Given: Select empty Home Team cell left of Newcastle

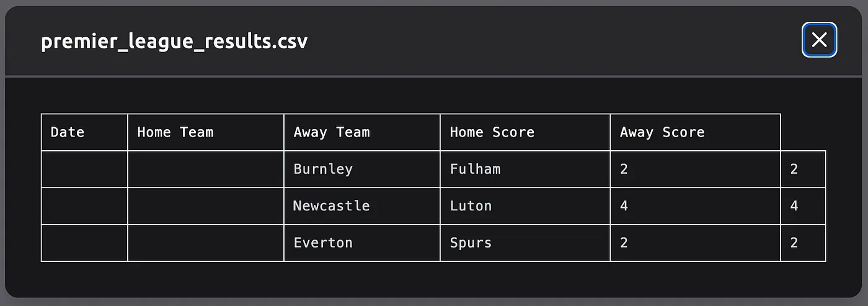Looking at the screenshot, I should [x=206, y=206].
